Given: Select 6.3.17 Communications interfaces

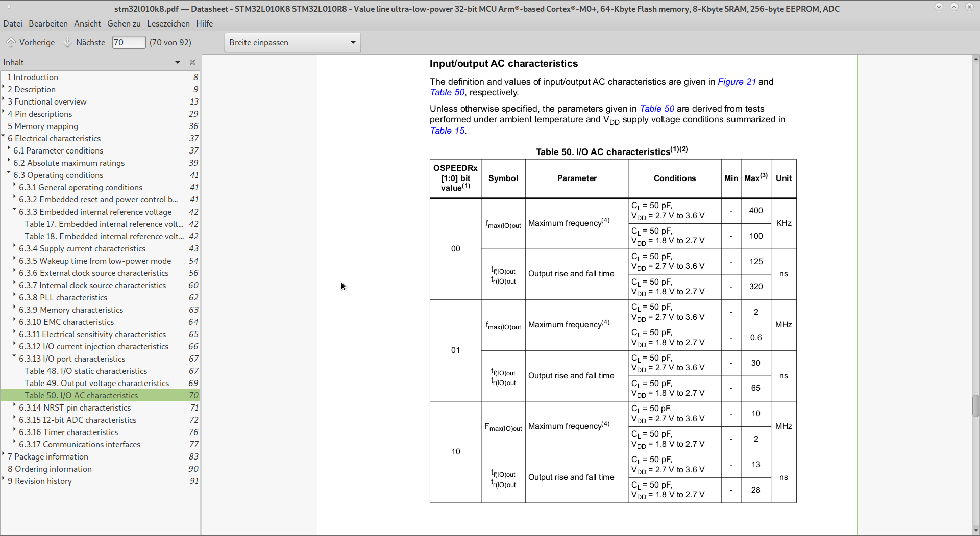Looking at the screenshot, I should click(100, 444).
